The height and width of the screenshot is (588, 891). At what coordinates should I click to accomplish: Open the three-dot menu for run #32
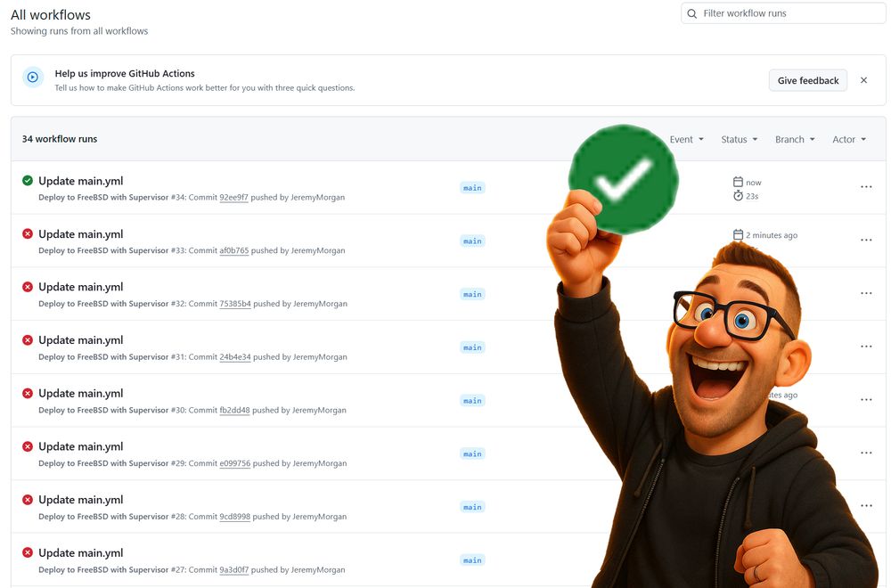[866, 293]
